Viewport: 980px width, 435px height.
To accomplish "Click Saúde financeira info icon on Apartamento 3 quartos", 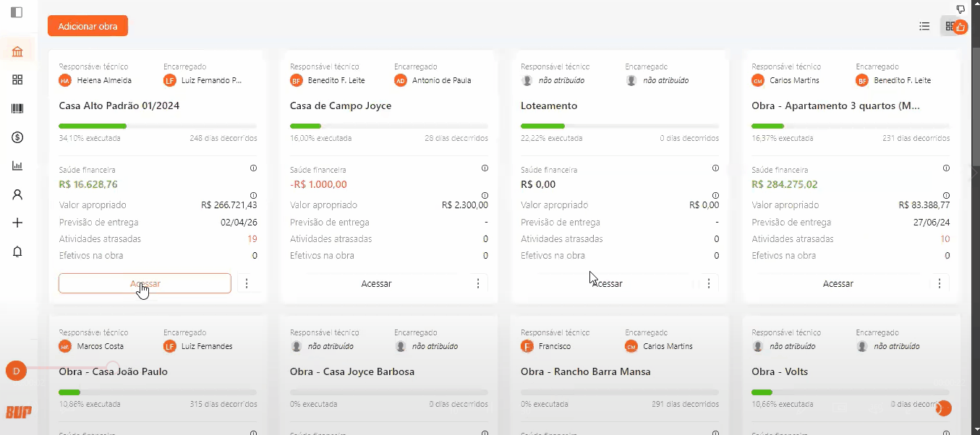I will point(946,168).
